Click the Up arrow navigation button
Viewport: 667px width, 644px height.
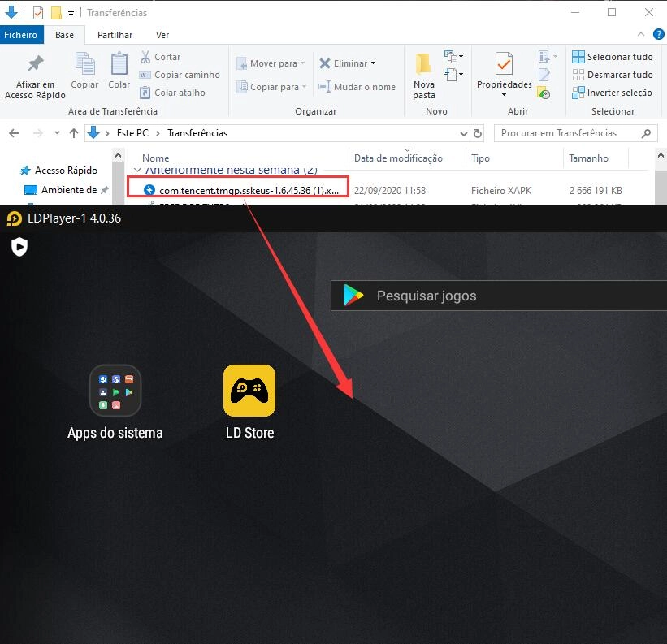[x=74, y=133]
